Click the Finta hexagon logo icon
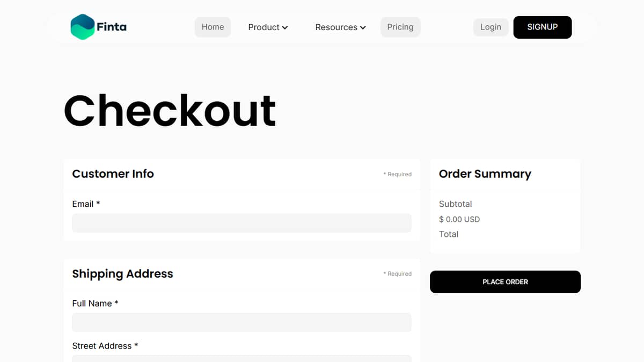 [83, 27]
